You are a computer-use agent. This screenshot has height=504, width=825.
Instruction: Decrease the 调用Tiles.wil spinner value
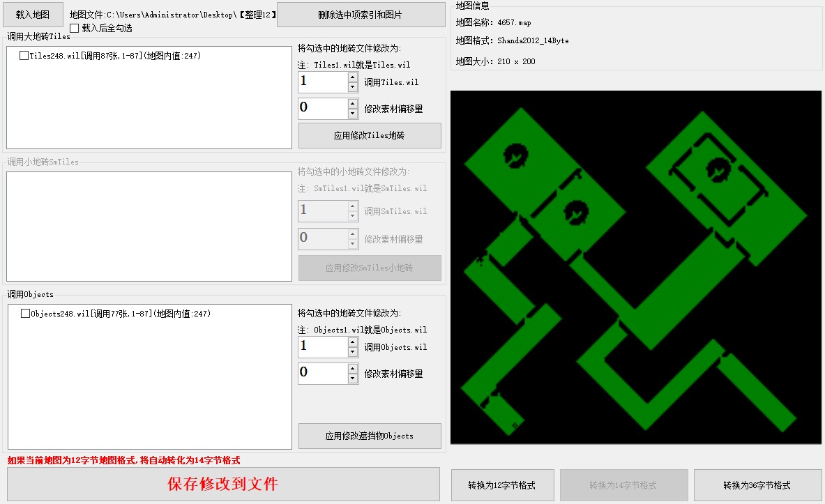[x=353, y=87]
